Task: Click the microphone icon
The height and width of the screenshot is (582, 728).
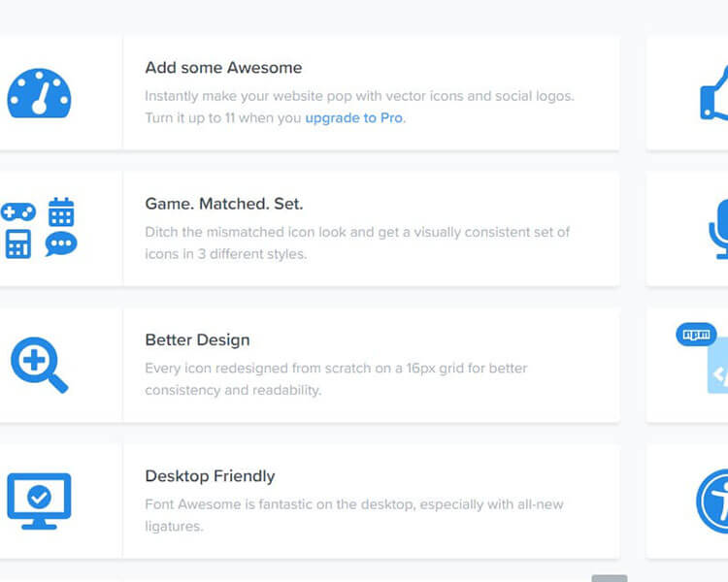Action: (x=718, y=231)
